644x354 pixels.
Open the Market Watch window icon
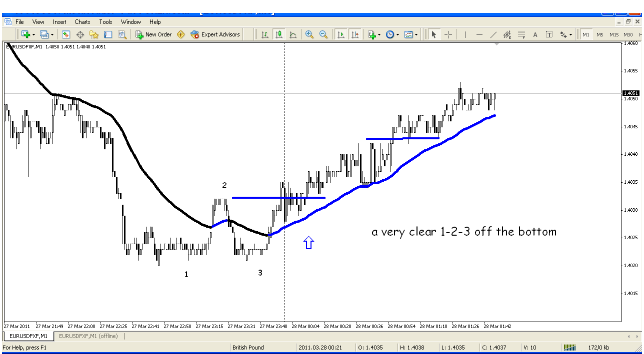point(66,34)
